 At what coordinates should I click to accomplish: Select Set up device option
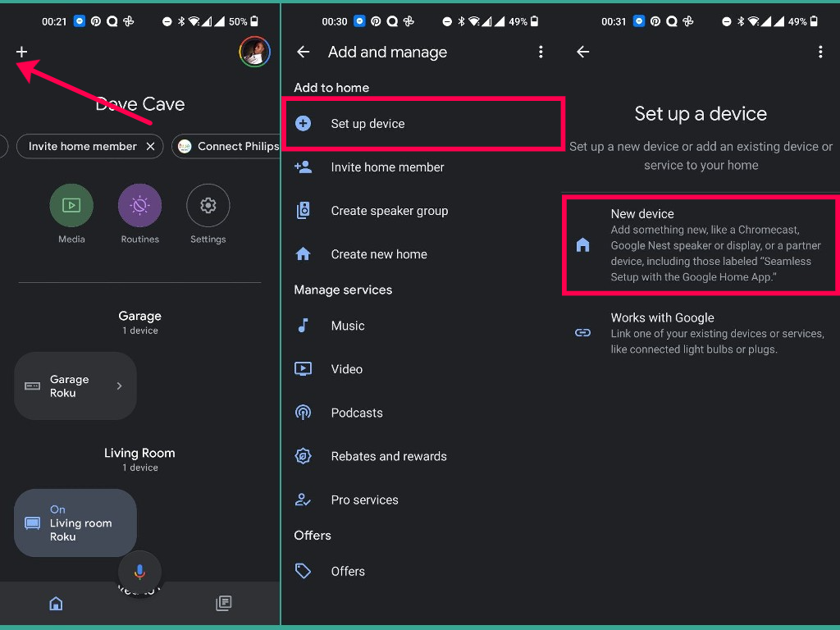pos(423,124)
